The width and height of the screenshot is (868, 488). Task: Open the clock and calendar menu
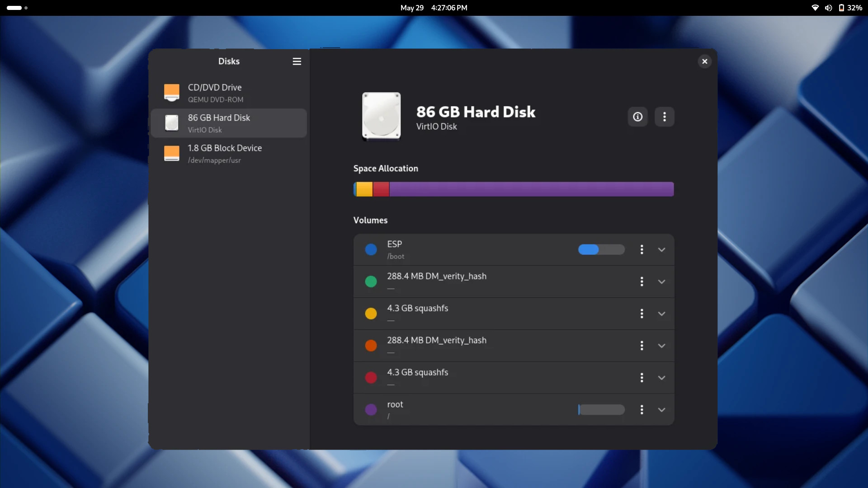[x=434, y=8]
